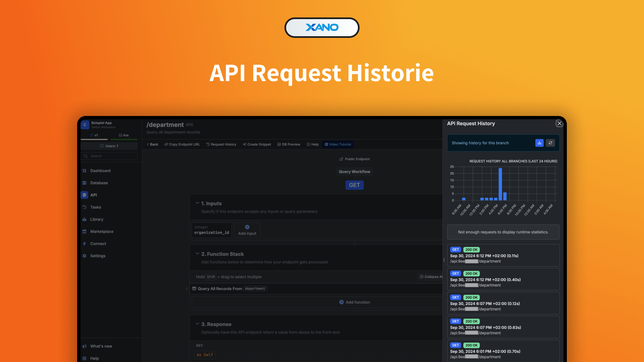Viewport: 644px width, 362px height.
Task: Open the 6:01 PM (0.70s) request entry
Action: [503, 351]
